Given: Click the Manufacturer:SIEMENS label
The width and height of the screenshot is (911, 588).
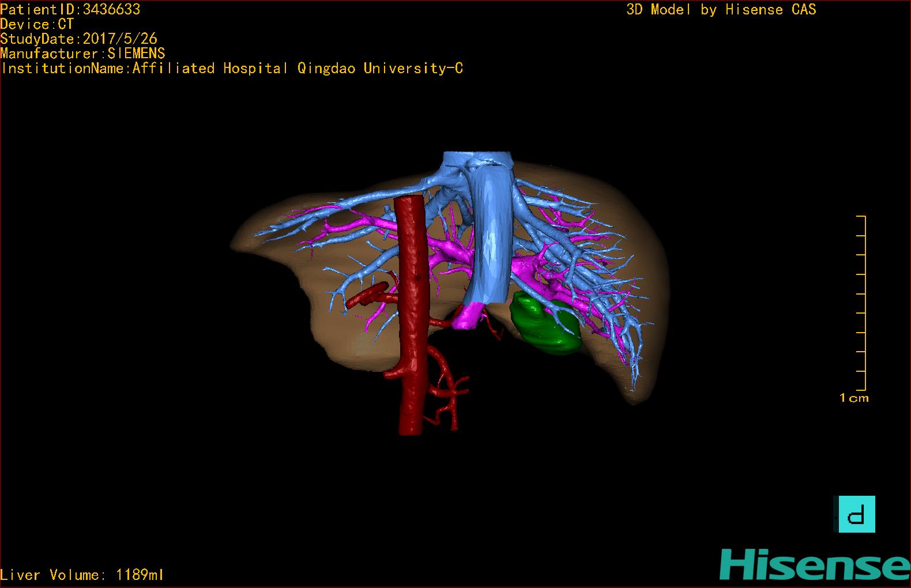Looking at the screenshot, I should point(82,54).
